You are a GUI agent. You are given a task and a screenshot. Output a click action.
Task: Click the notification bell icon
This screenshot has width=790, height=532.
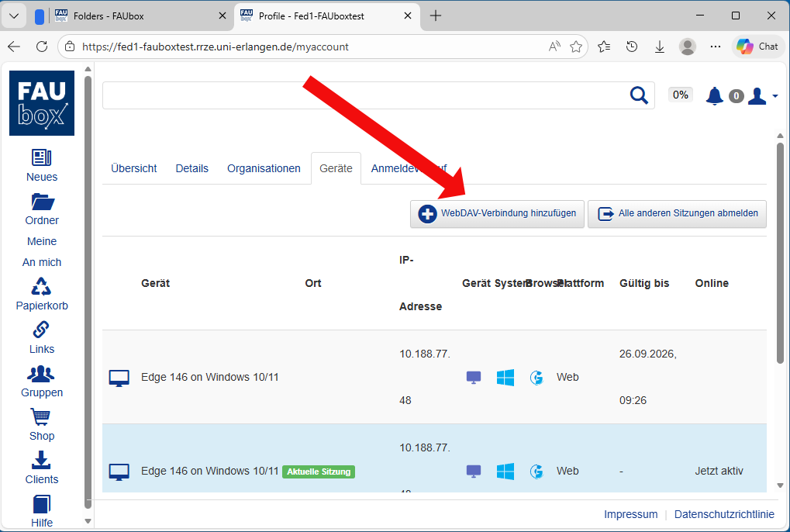click(x=714, y=95)
